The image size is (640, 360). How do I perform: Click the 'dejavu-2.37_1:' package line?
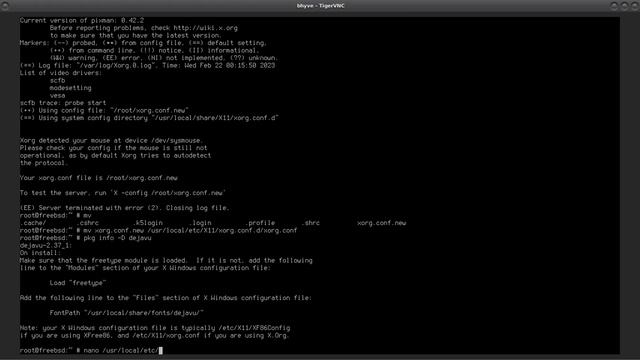(46, 245)
